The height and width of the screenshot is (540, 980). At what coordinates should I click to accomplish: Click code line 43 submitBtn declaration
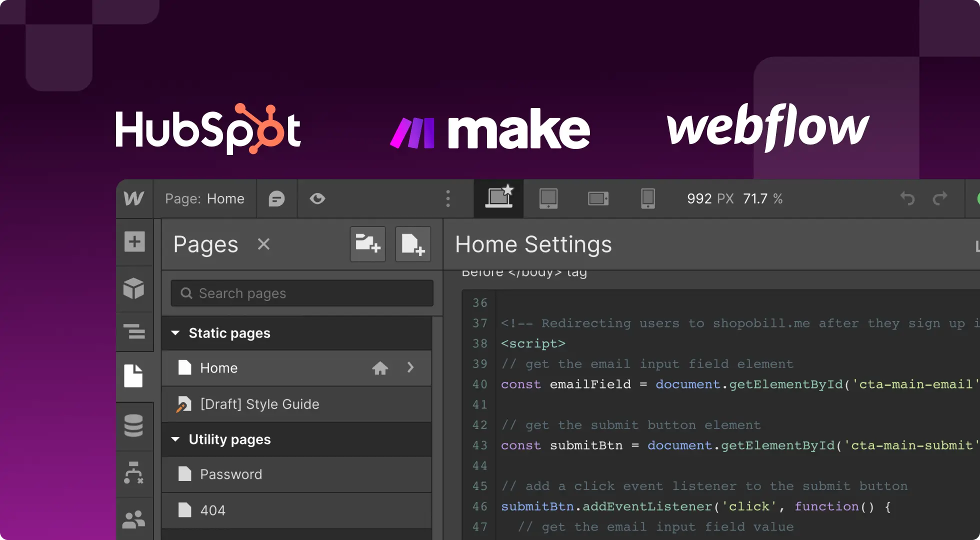tap(740, 445)
